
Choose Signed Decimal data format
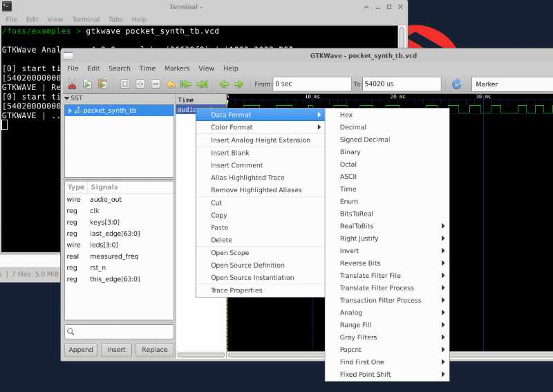pyautogui.click(x=365, y=140)
